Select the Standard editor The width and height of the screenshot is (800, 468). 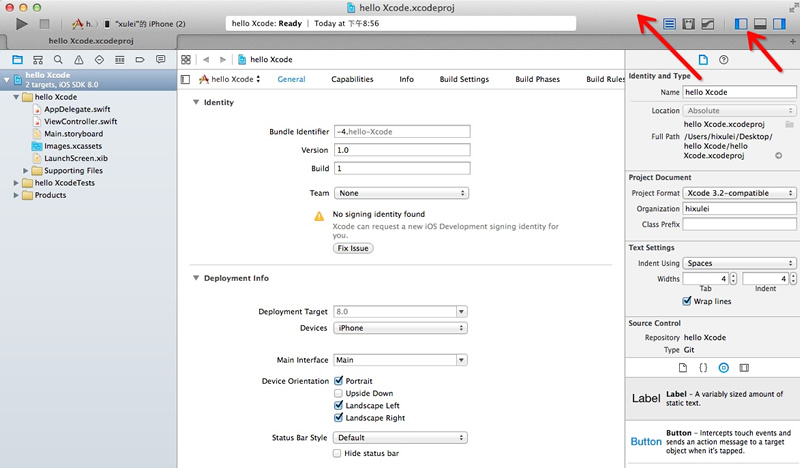(669, 23)
